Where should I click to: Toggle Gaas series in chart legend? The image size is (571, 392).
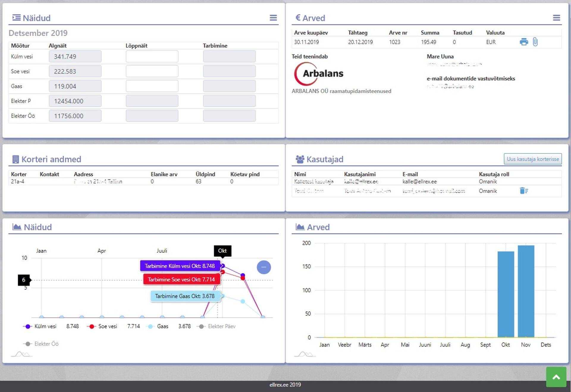pos(162,326)
